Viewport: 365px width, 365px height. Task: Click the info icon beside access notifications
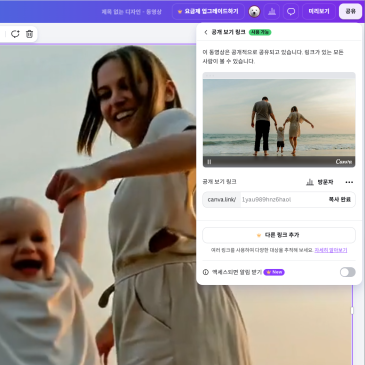(206, 272)
